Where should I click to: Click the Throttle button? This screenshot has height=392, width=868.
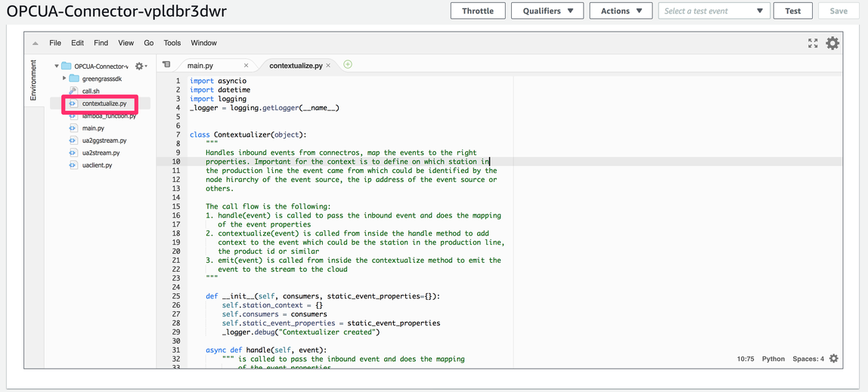pos(478,11)
